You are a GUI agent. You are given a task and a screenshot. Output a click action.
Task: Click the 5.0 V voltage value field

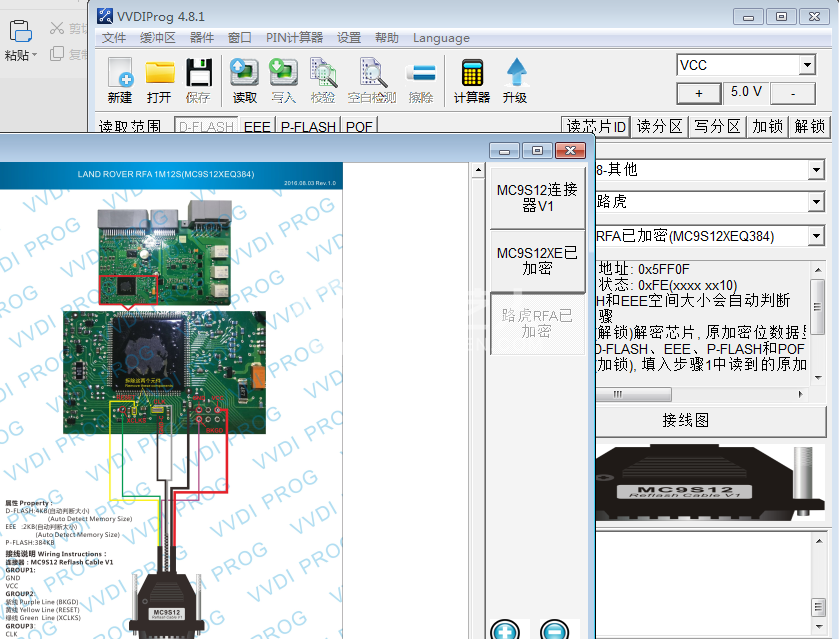coord(746,92)
